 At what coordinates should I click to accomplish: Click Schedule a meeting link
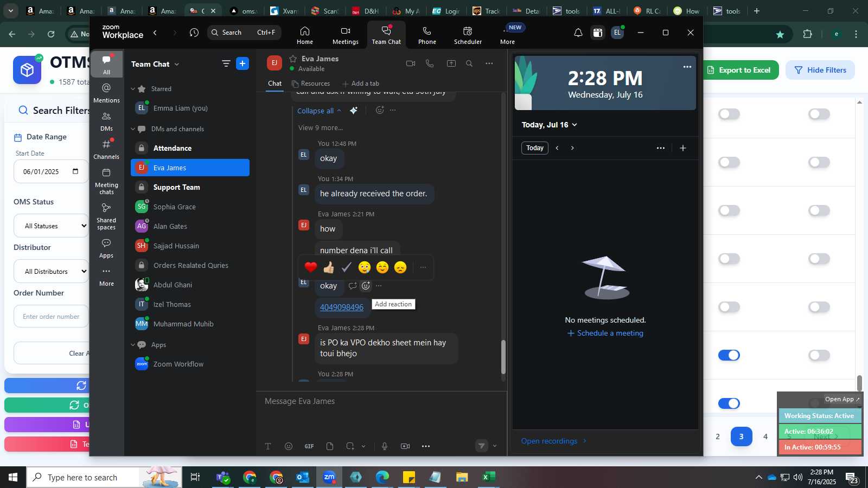coord(605,333)
